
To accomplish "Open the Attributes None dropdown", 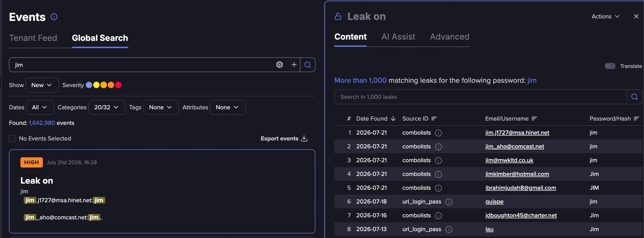I will click(x=228, y=107).
